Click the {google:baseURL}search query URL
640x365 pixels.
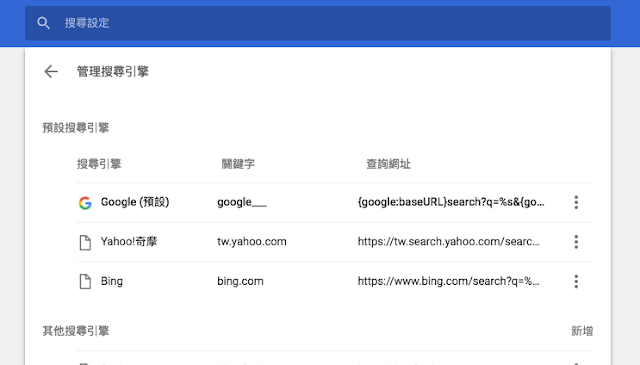[x=451, y=202]
